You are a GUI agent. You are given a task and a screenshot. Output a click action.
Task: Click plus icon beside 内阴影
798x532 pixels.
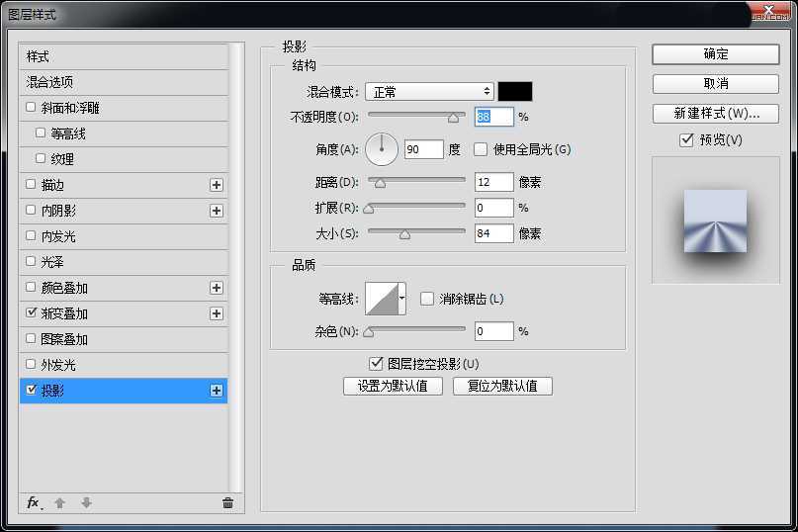217,211
